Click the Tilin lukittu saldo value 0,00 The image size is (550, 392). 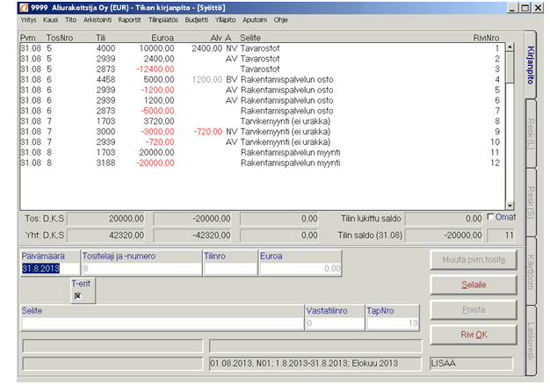445,219
